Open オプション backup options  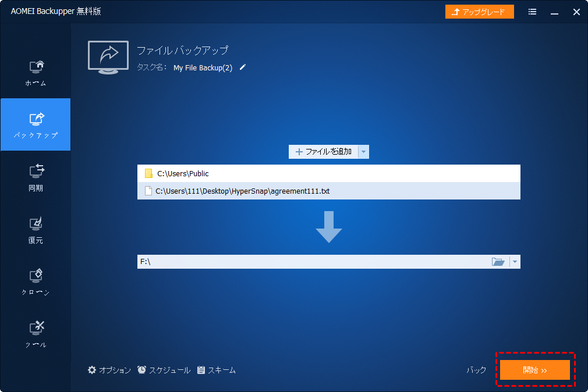point(109,370)
